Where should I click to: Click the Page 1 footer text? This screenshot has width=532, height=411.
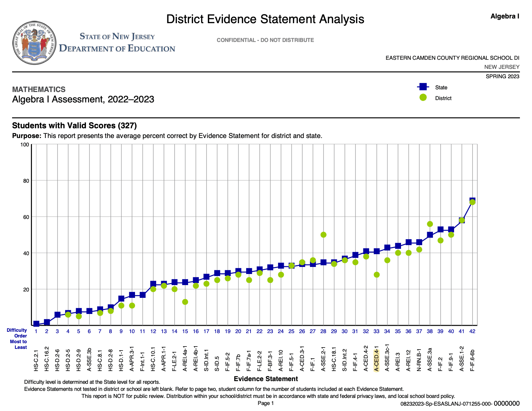pyautogui.click(x=266, y=403)
